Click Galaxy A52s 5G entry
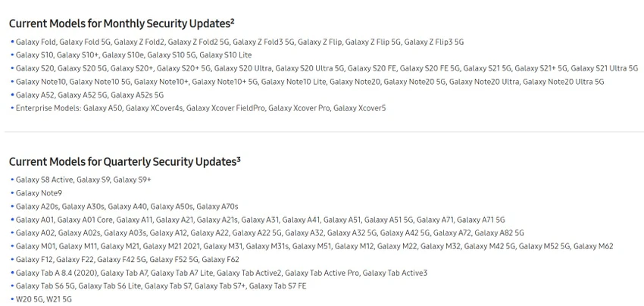 137,95
